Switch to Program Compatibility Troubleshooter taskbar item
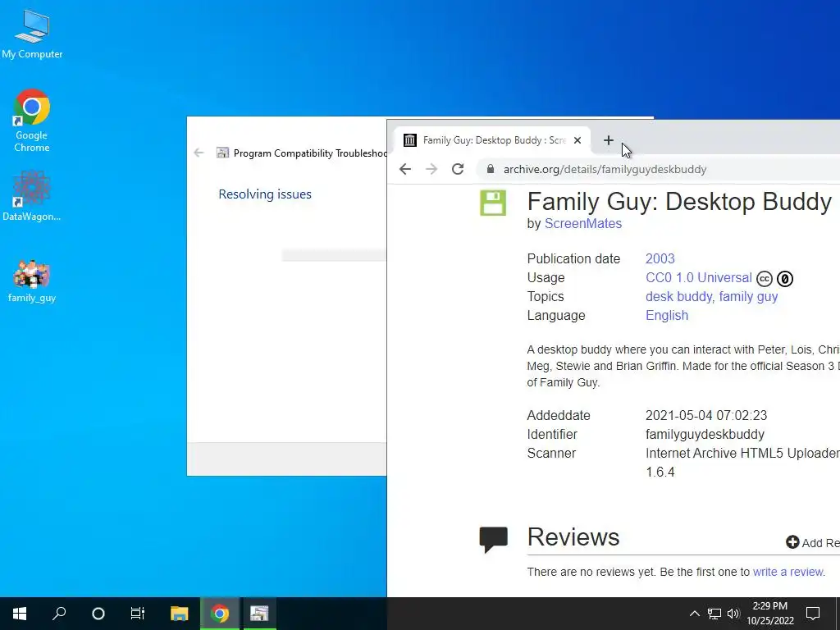Image resolution: width=840 pixels, height=630 pixels. coord(259,614)
